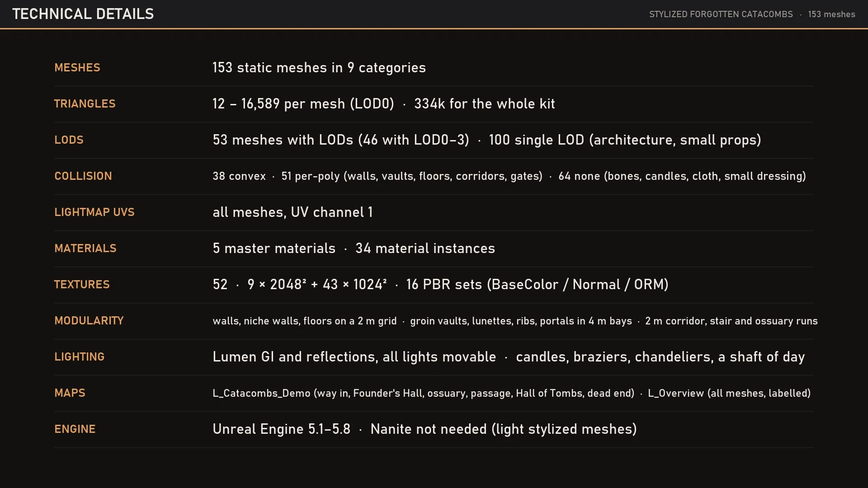The height and width of the screenshot is (488, 868).
Task: Click the '38 convex' value
Action: pyautogui.click(x=239, y=176)
